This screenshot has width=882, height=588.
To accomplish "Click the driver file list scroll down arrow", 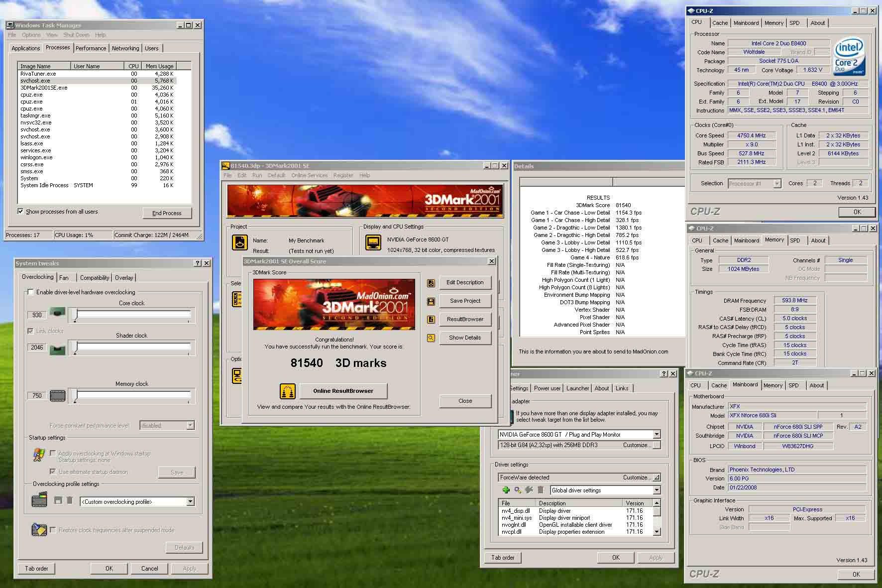I will click(x=657, y=532).
